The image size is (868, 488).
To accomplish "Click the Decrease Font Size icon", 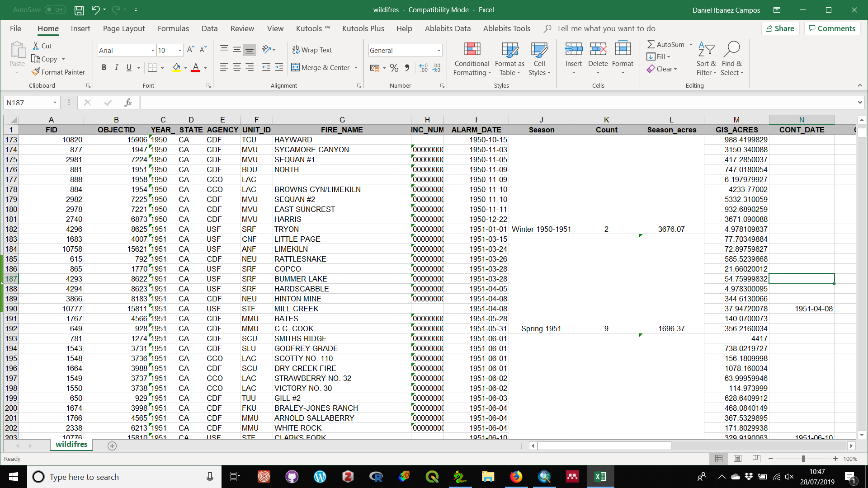I will [203, 49].
